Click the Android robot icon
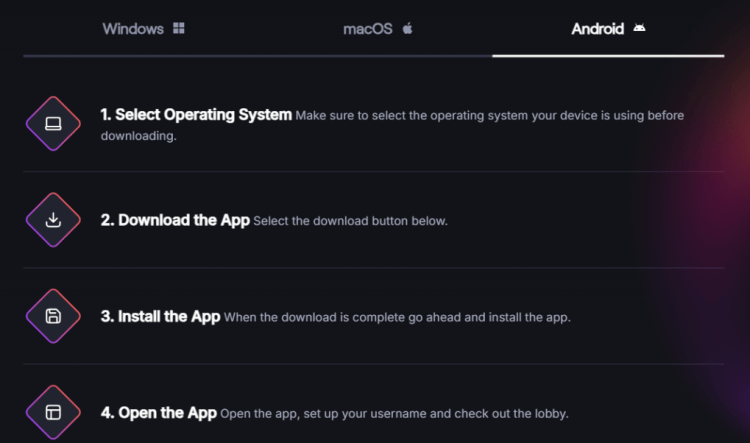750x443 pixels. [639, 28]
